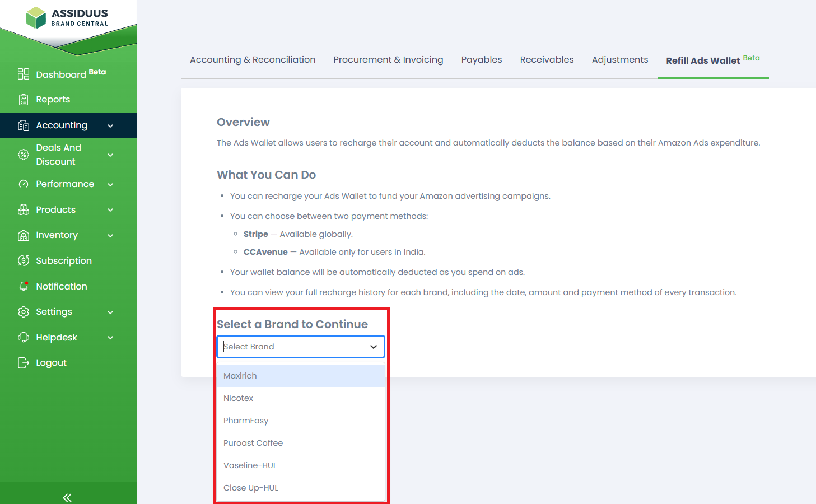Click the Inventory warehouse icon
Viewport: 816px width, 504px height.
pos(24,235)
